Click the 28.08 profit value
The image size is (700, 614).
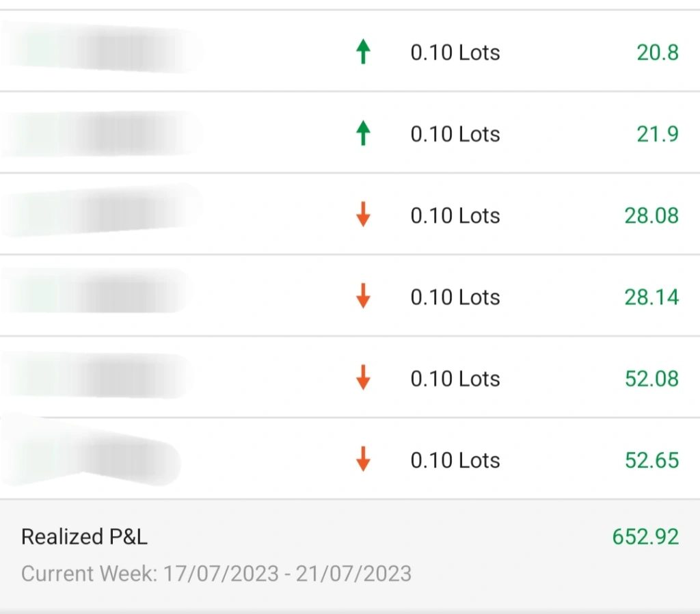(x=651, y=216)
